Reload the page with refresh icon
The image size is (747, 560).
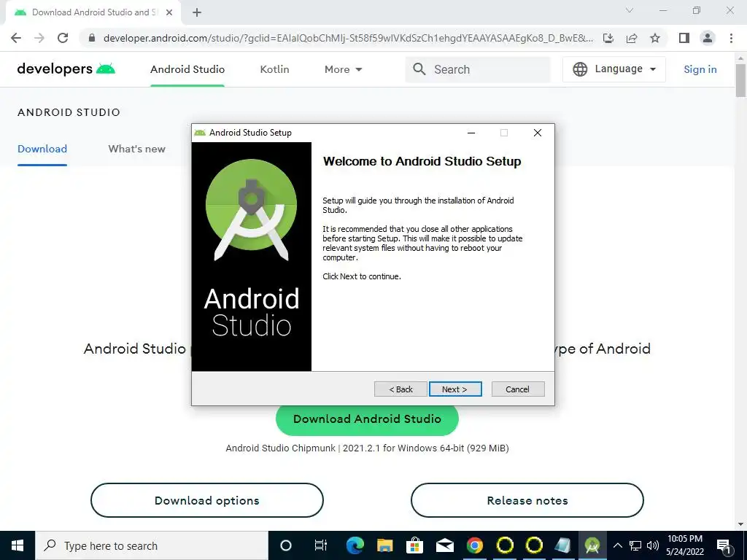(x=63, y=38)
